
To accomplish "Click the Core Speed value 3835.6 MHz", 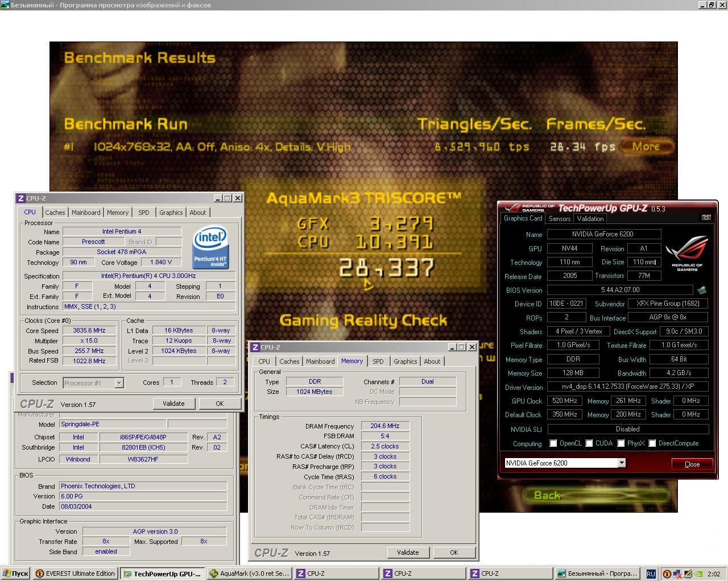I will (x=89, y=331).
